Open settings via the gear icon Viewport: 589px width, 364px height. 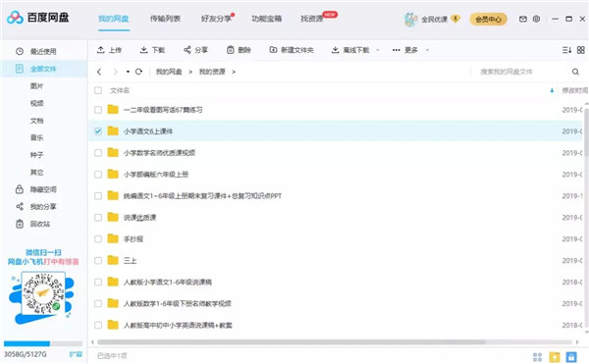pyautogui.click(x=536, y=19)
